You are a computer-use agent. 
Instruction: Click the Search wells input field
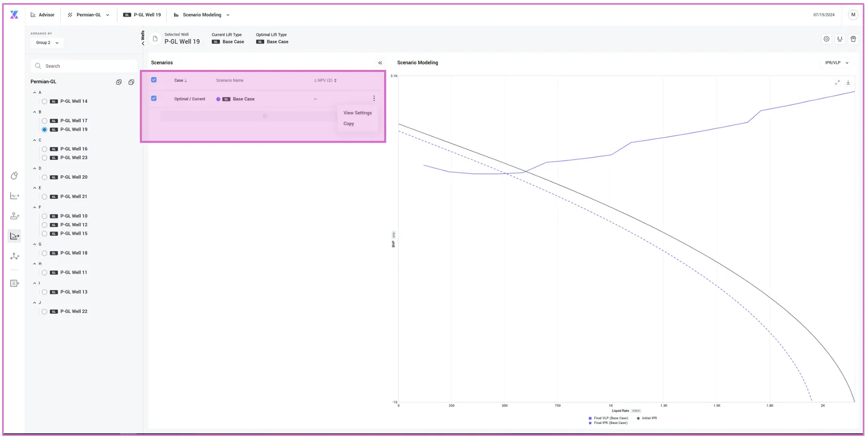(83, 66)
